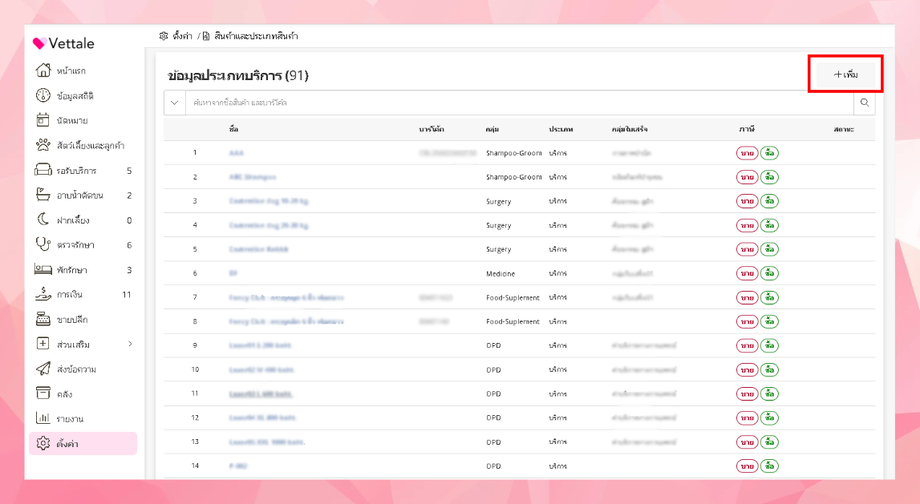
Task: Click Shampoo-Groom group in row 1
Action: [514, 153]
